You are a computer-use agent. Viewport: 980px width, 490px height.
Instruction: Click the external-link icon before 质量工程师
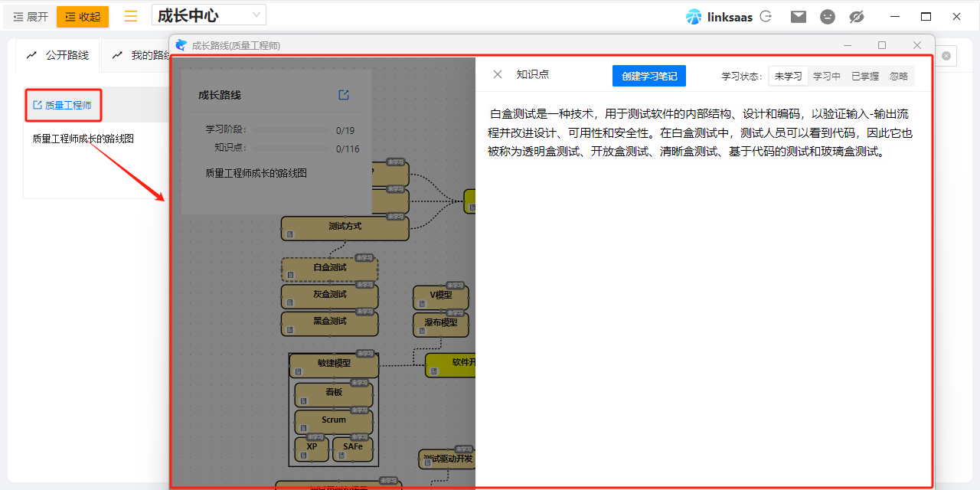tap(38, 105)
